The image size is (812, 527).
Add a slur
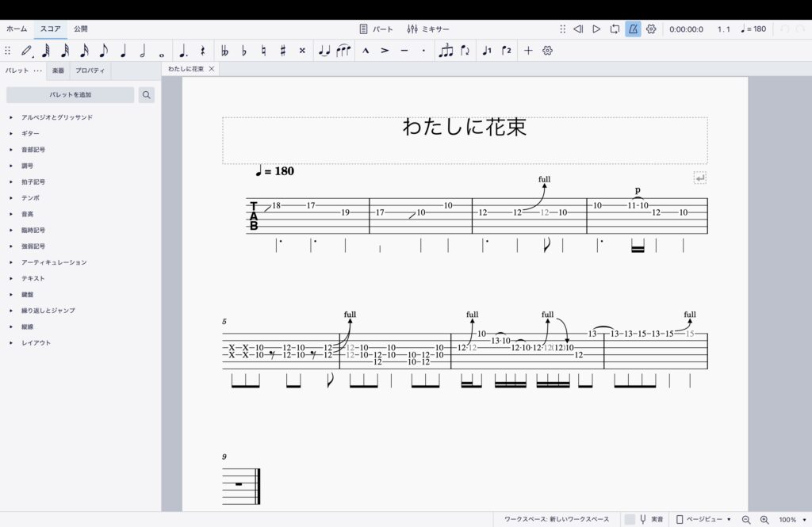343,51
